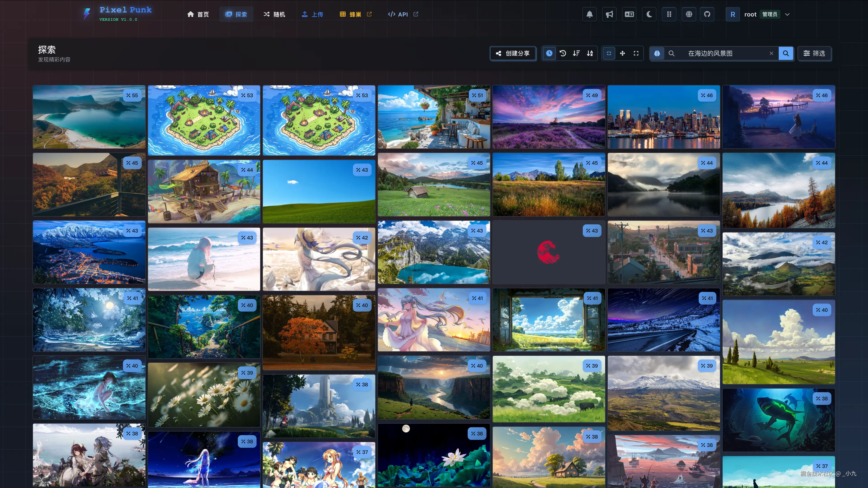This screenshot has height=488, width=868.
Task: Open the language translation icon
Action: point(629,14)
